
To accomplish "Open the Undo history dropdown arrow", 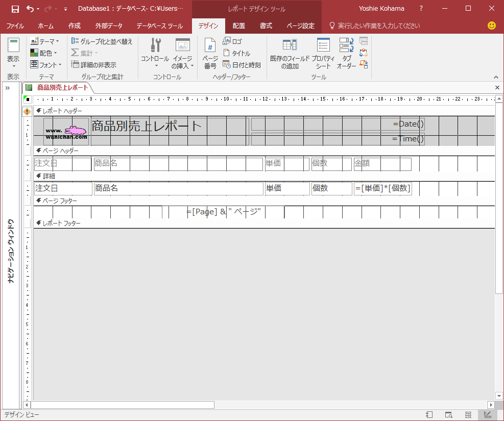I will (x=38, y=9).
